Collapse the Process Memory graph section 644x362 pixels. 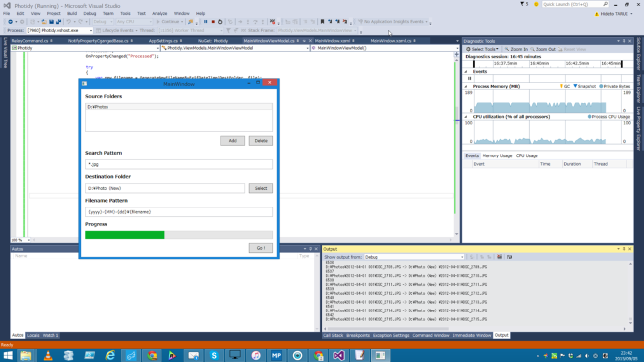(x=466, y=86)
